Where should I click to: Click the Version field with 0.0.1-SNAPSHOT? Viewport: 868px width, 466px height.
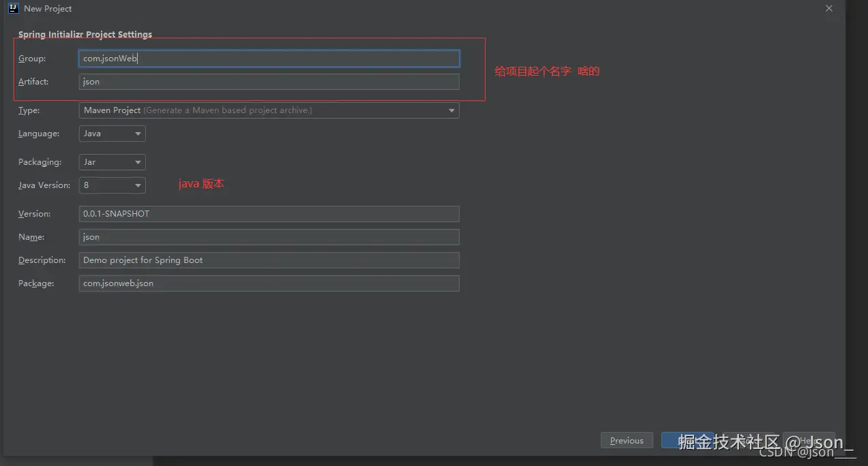pyautogui.click(x=269, y=214)
